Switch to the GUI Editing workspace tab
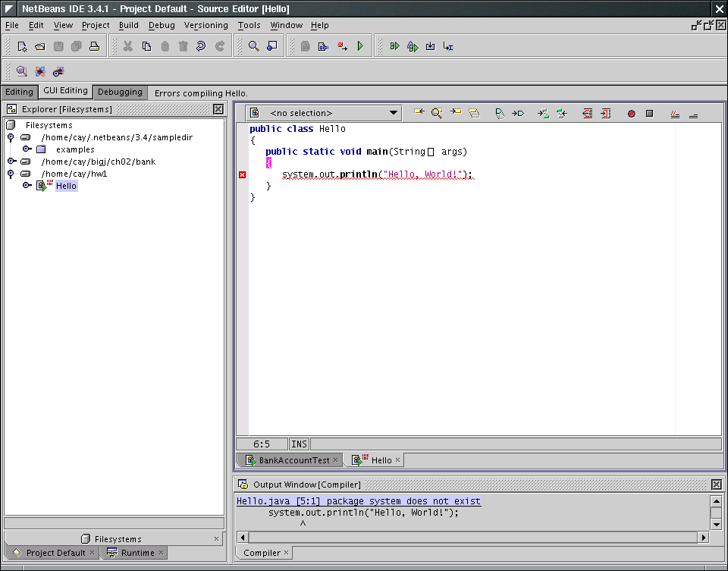This screenshot has width=728, height=571. coord(65,91)
